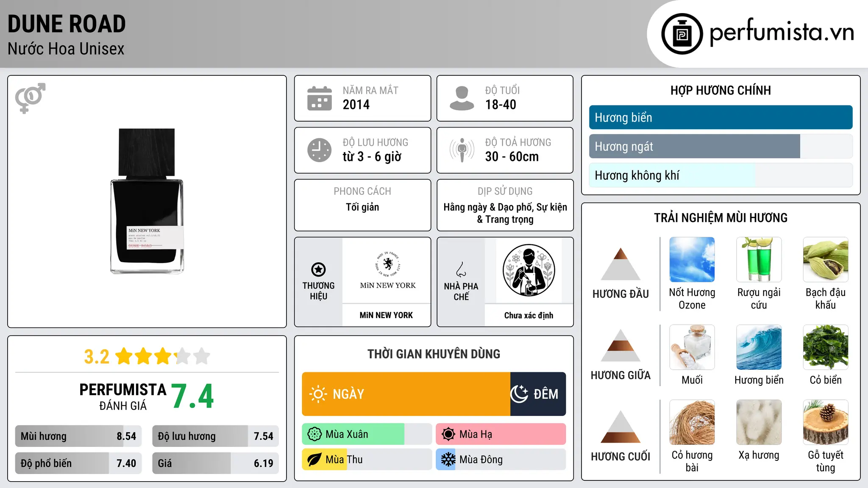Click the sillage icon beside Độ toả hương
This screenshot has width=868, height=488.
coord(462,150)
